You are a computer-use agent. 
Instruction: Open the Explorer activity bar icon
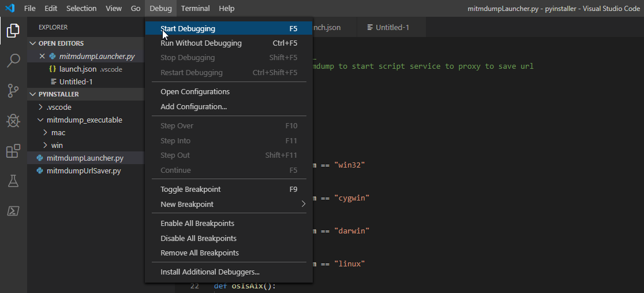(13, 30)
